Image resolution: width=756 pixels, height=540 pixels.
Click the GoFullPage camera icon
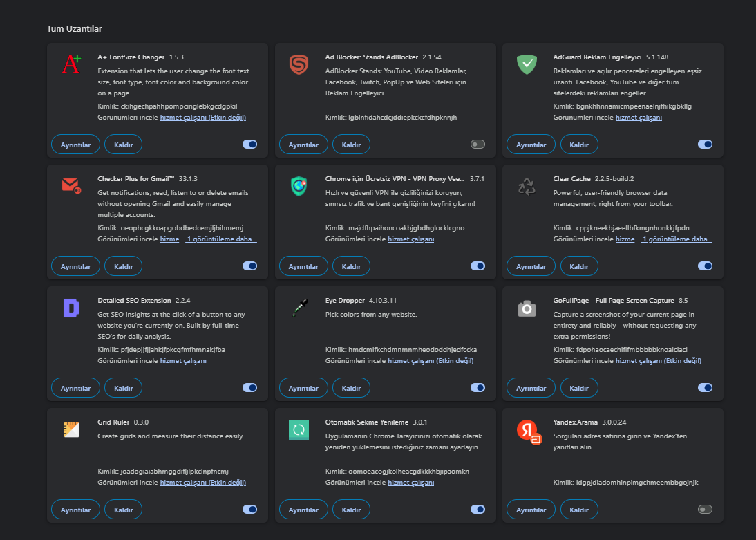point(527,308)
